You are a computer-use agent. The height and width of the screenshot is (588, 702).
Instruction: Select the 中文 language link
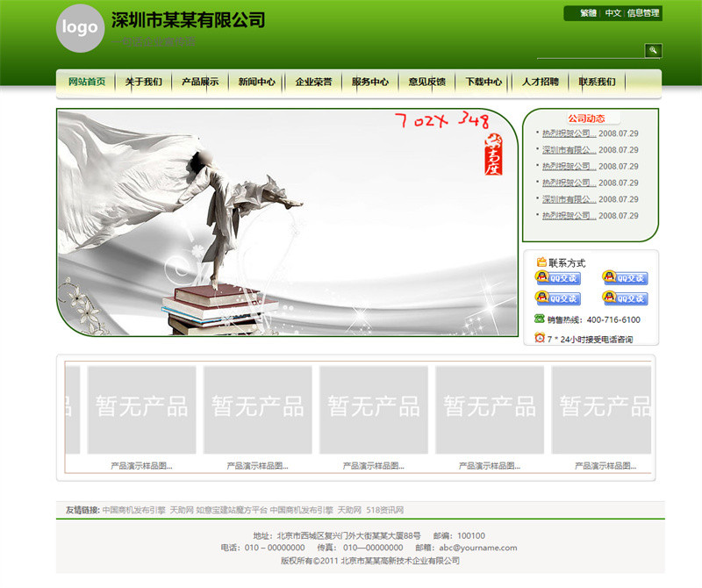coord(612,13)
